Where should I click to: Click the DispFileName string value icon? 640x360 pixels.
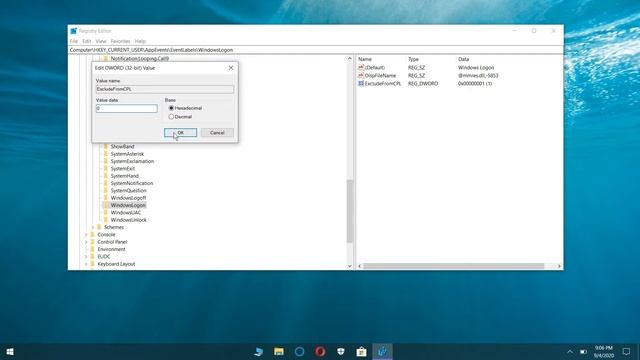361,76
